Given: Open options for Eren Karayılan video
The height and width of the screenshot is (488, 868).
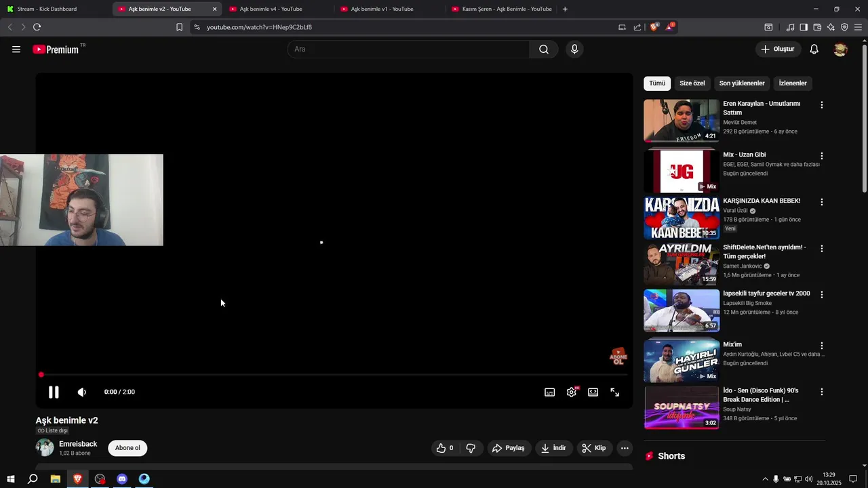Looking at the screenshot, I should [822, 105].
